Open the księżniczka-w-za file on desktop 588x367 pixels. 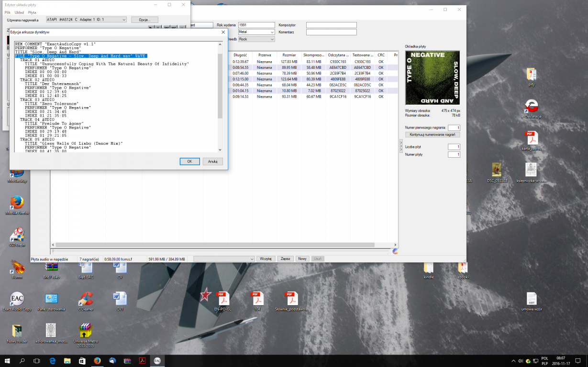point(531,173)
